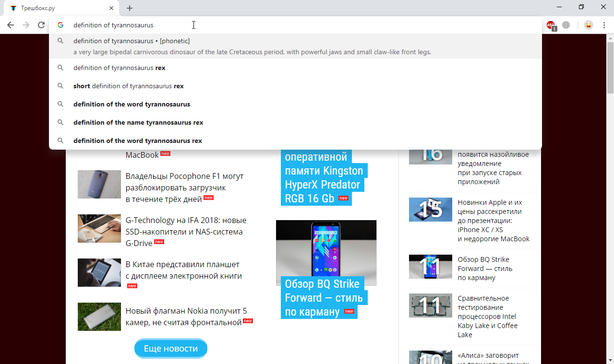614x364 pixels.
Task: Click the 'Еще новости' button
Action: [x=170, y=349]
